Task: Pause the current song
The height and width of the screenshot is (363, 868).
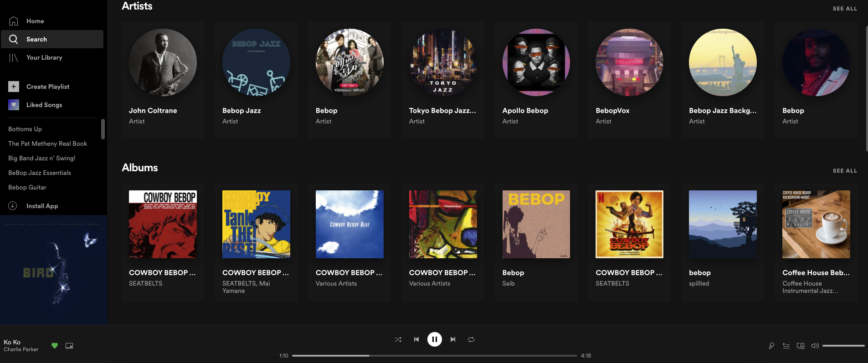Action: 435,339
